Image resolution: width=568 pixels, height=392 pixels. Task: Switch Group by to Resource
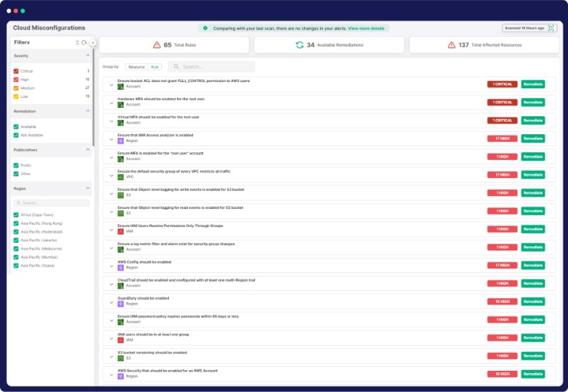(x=137, y=67)
